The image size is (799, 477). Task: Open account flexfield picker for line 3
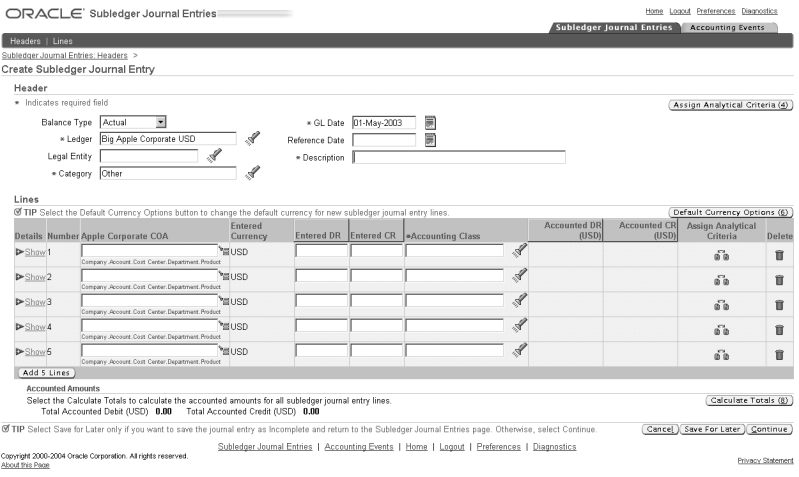coord(224,301)
